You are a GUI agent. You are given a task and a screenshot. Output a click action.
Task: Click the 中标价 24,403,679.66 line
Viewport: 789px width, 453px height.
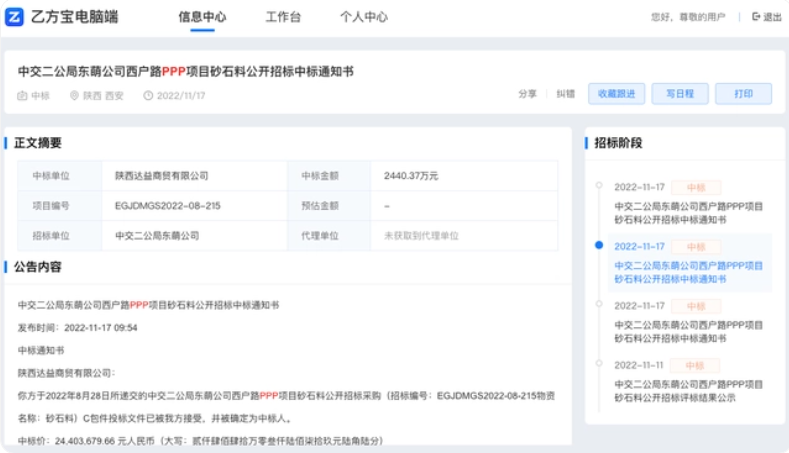pos(200,441)
